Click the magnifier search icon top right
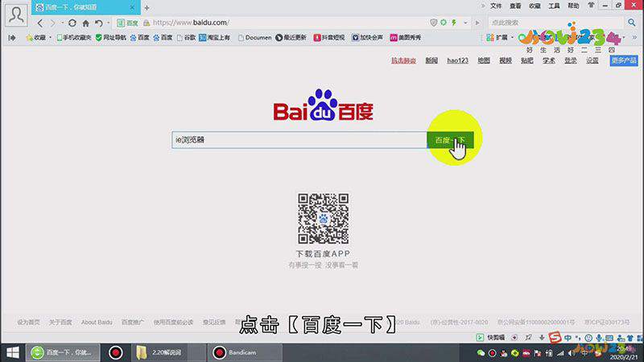The height and width of the screenshot is (362, 644). tap(632, 23)
